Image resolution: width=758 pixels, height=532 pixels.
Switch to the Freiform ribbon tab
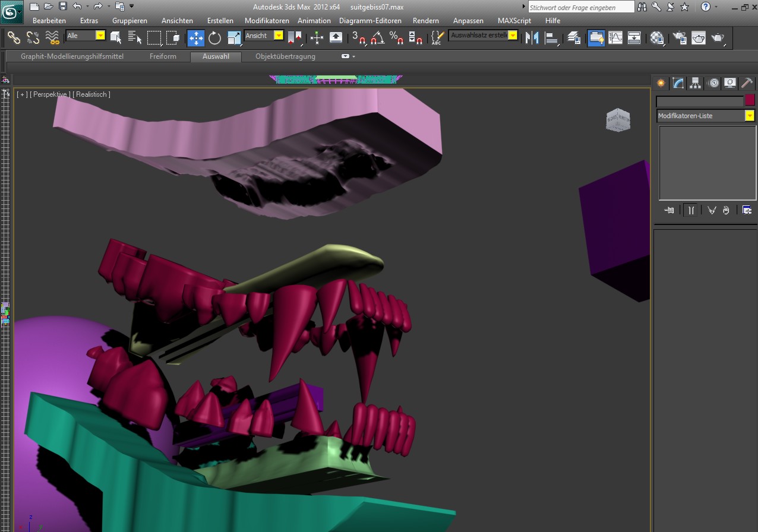coord(163,56)
